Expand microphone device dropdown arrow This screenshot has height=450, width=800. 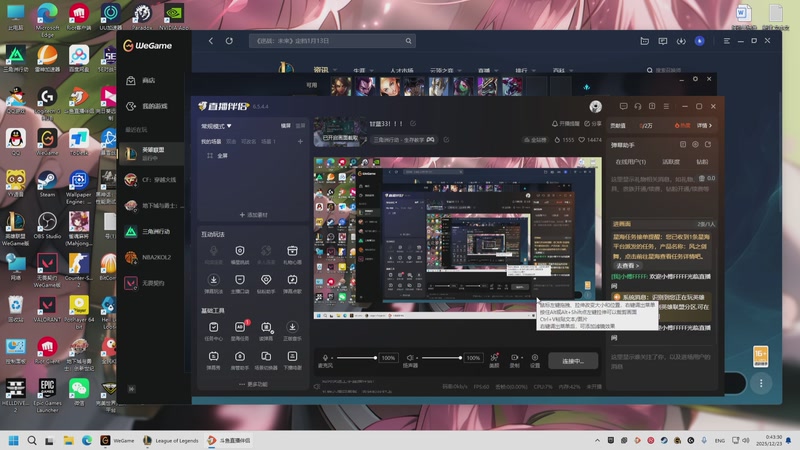(332, 358)
